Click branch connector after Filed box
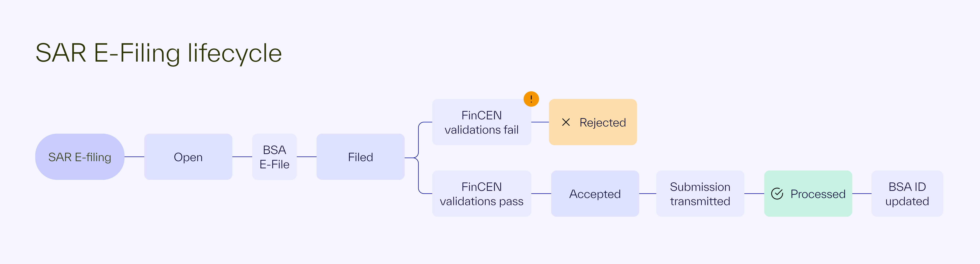 tap(418, 158)
